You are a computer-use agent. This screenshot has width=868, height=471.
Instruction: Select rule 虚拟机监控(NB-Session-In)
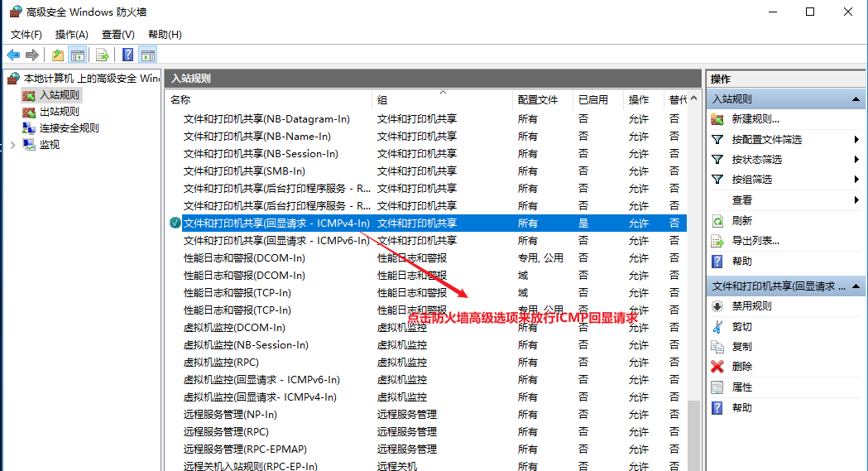246,345
